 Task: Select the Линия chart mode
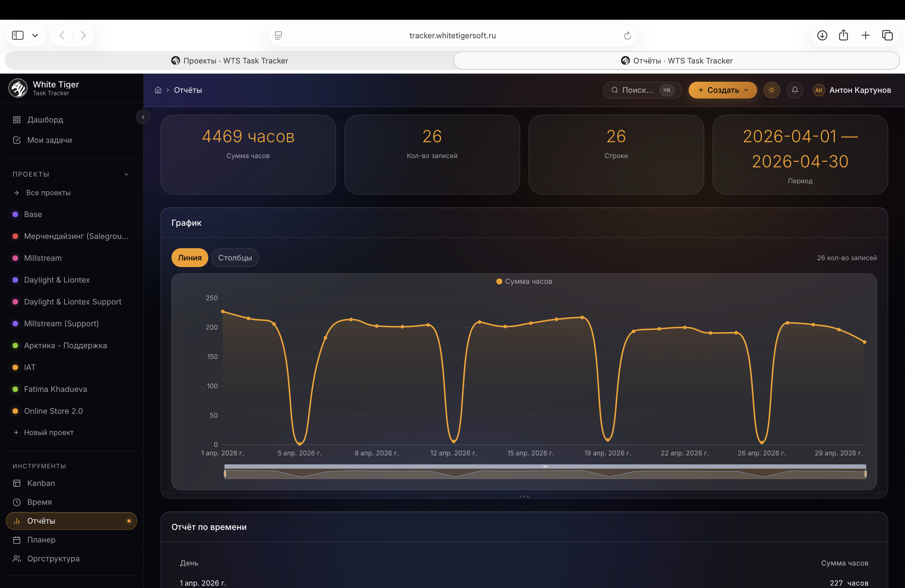click(x=190, y=257)
